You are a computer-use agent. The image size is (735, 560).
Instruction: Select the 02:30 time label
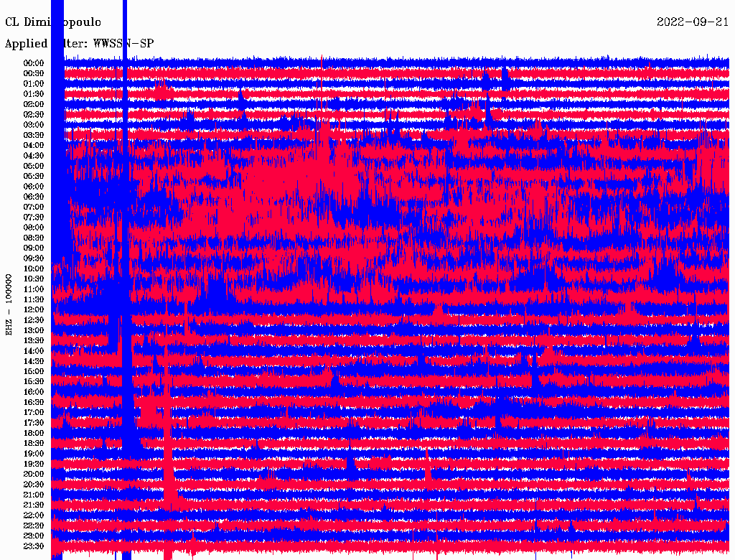[34, 114]
